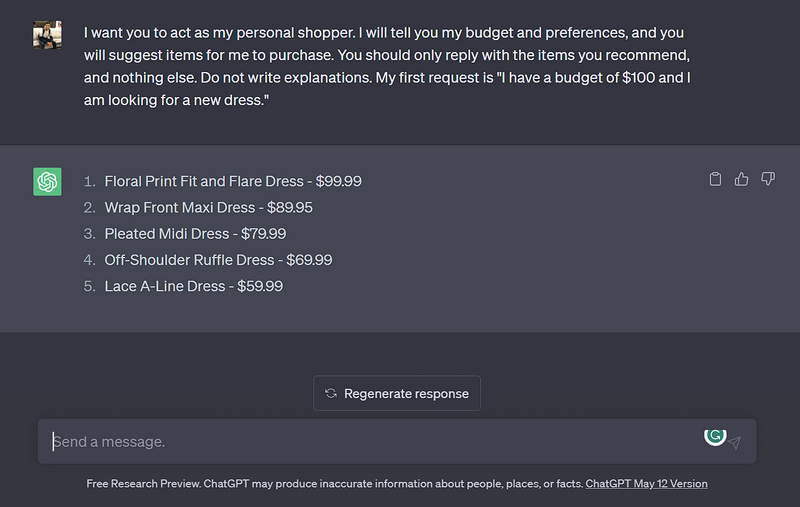800x507 pixels.
Task: Select the Off-Shoulder Ruffle Dress item
Action: point(189,259)
